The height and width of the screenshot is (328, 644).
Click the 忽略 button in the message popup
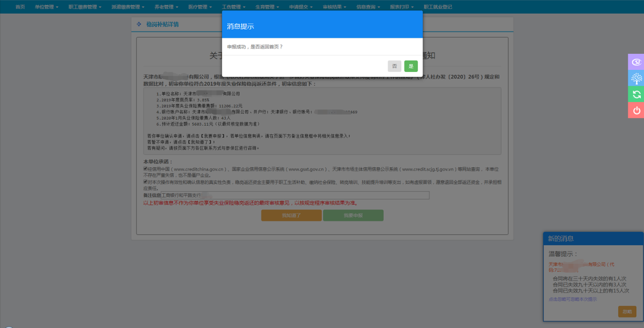627,312
